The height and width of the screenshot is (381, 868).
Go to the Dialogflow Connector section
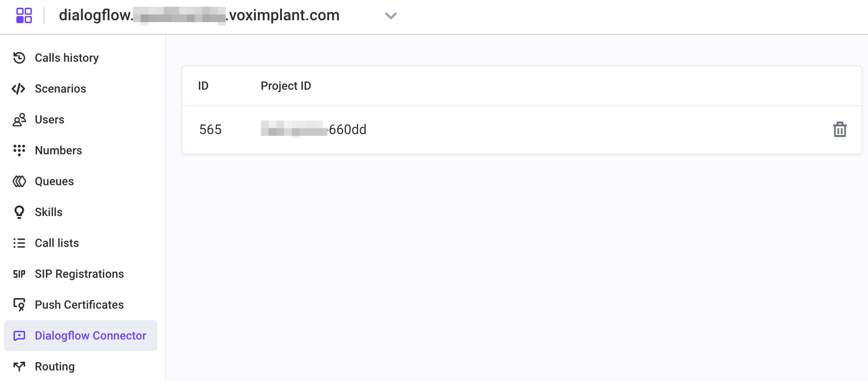(x=90, y=336)
